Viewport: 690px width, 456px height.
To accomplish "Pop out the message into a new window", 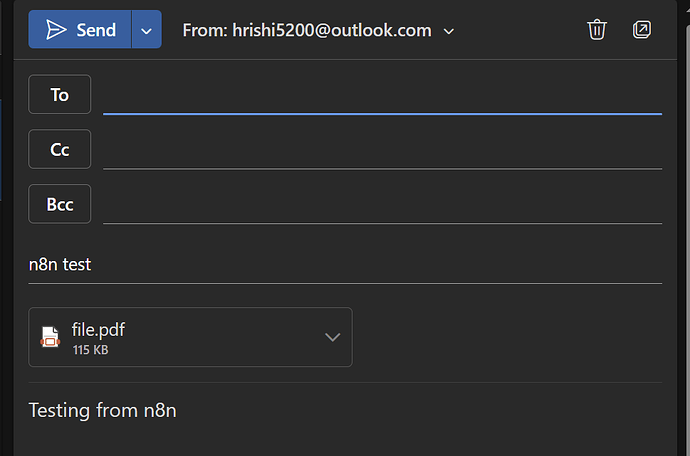I will (x=642, y=29).
